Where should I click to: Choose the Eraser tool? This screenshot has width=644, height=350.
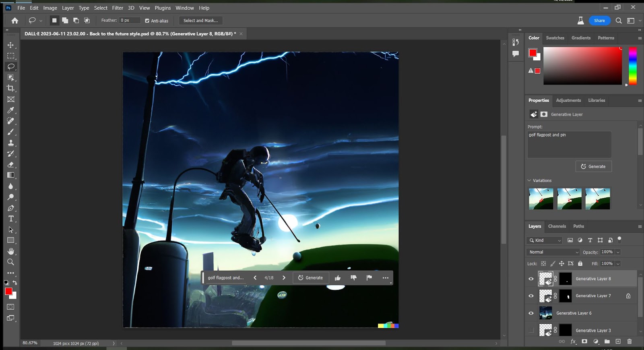[x=11, y=164]
